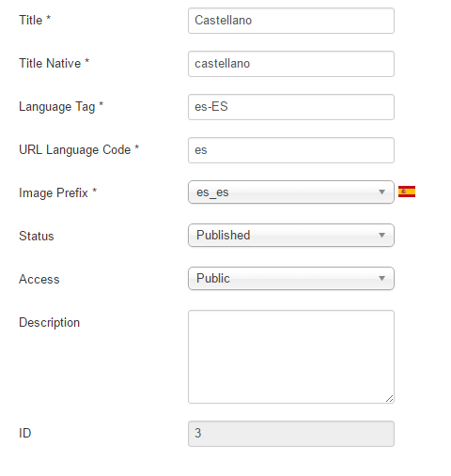Click the "Image Prefix *" label

point(58,192)
